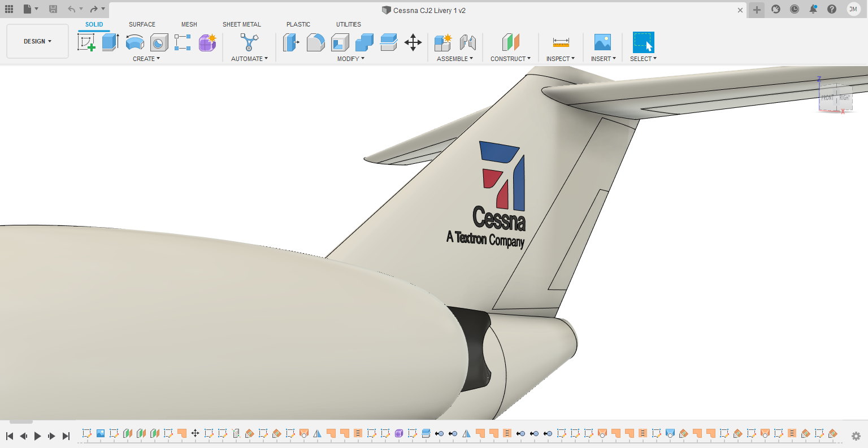The width and height of the screenshot is (868, 448).
Task: Select the Combine tool
Action: [364, 42]
